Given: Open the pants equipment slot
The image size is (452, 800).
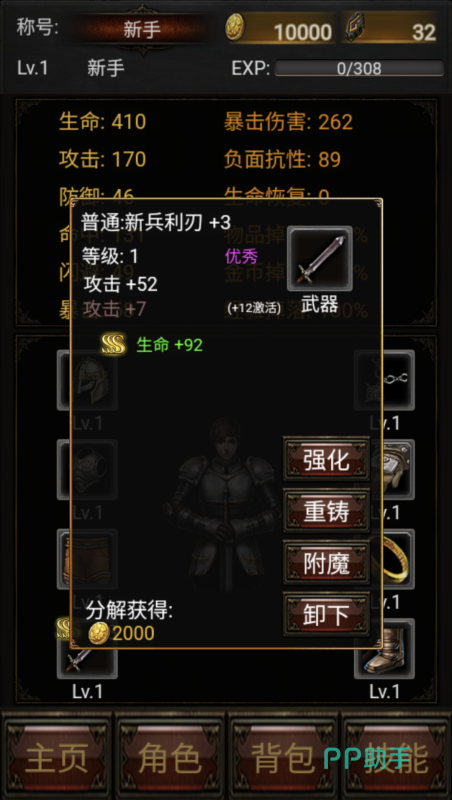Looking at the screenshot, I should (87, 559).
